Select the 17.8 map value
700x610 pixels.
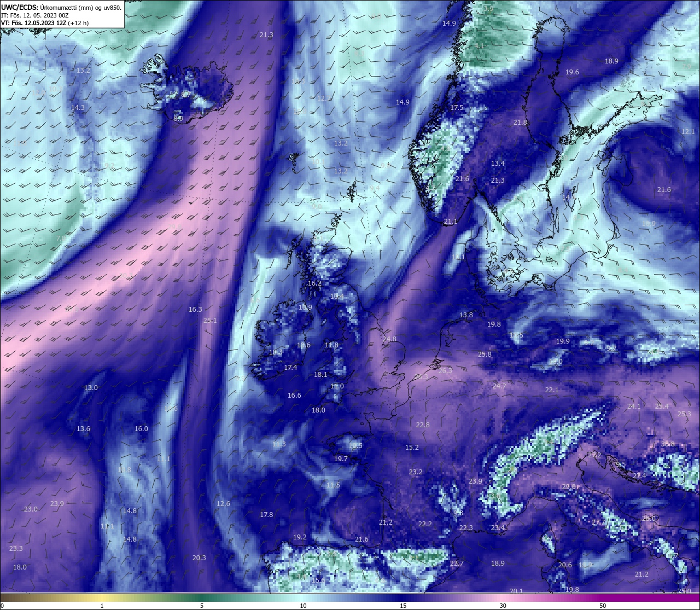pos(266,515)
